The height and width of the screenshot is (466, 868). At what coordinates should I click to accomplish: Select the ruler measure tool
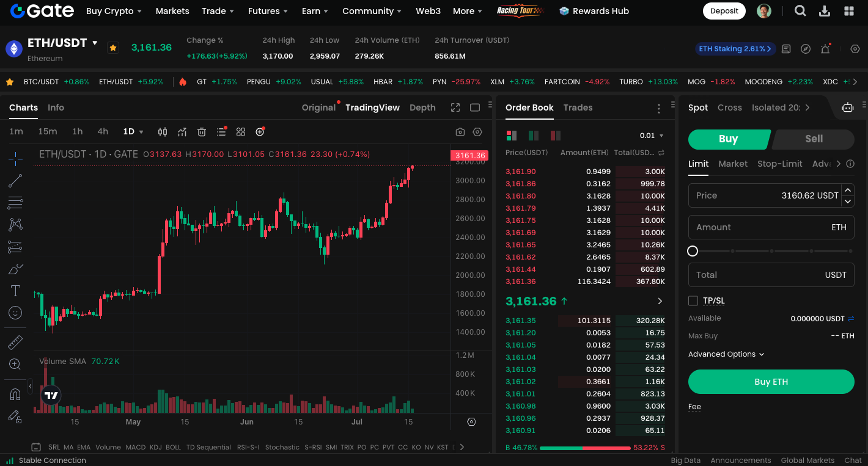click(x=15, y=343)
